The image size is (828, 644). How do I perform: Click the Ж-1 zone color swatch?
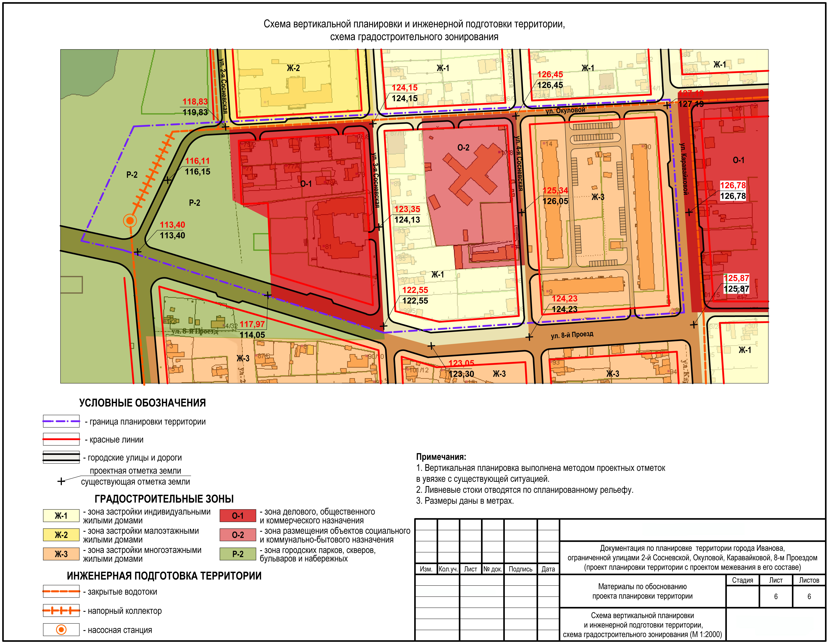click(x=61, y=515)
